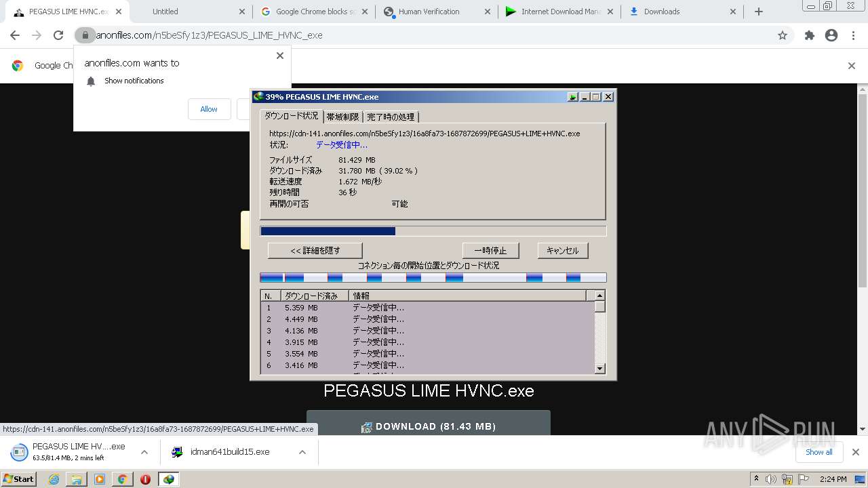
Task: Open the Chrome extensions puzzle icon
Action: tap(809, 35)
